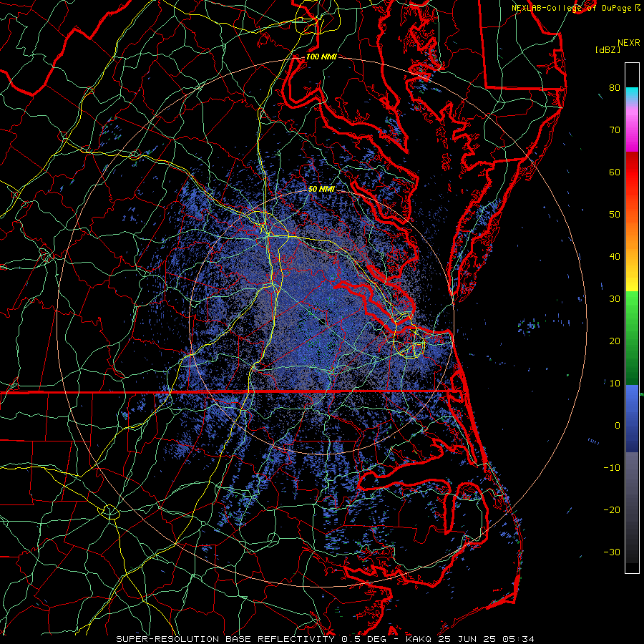This screenshot has width=644, height=644.
Task: Click the 30 dBZ scale value
Action: tap(615, 299)
